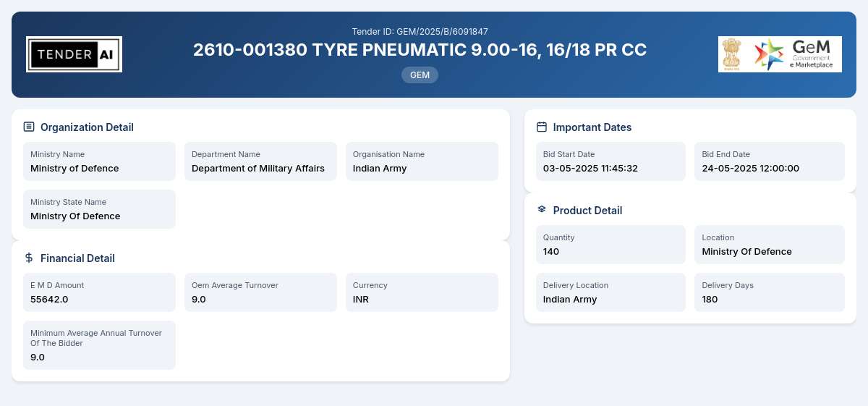868x406 pixels.
Task: Click the Tender AI logo
Action: [x=74, y=54]
